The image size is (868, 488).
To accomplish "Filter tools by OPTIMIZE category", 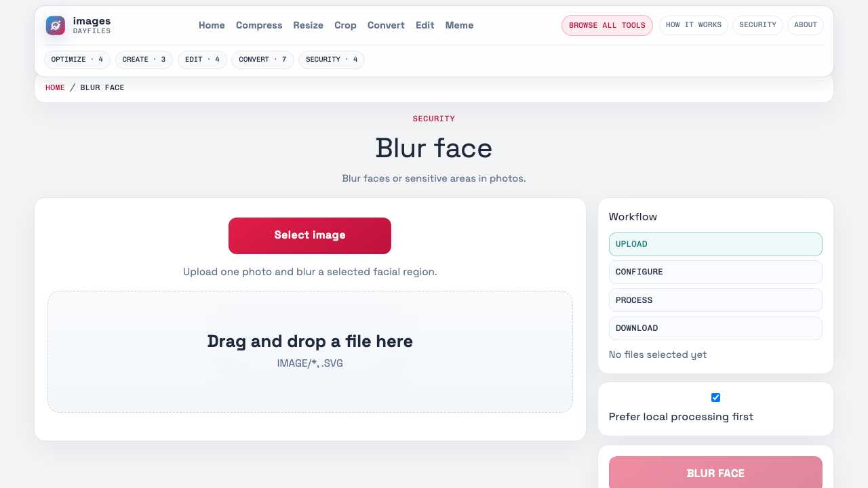I will (77, 60).
